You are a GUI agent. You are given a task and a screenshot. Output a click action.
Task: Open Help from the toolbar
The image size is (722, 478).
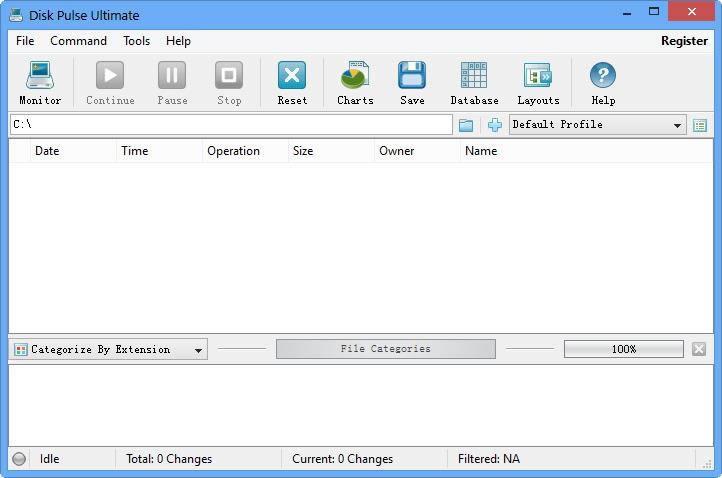point(603,83)
